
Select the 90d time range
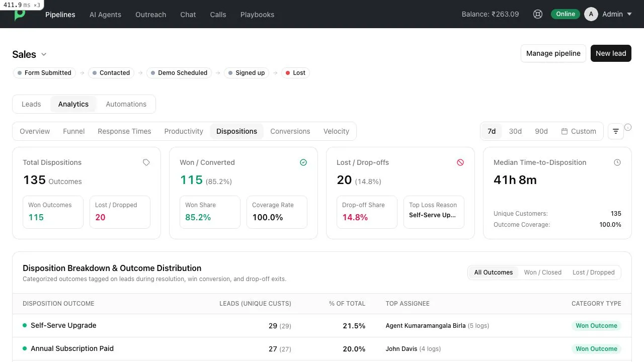tap(541, 131)
